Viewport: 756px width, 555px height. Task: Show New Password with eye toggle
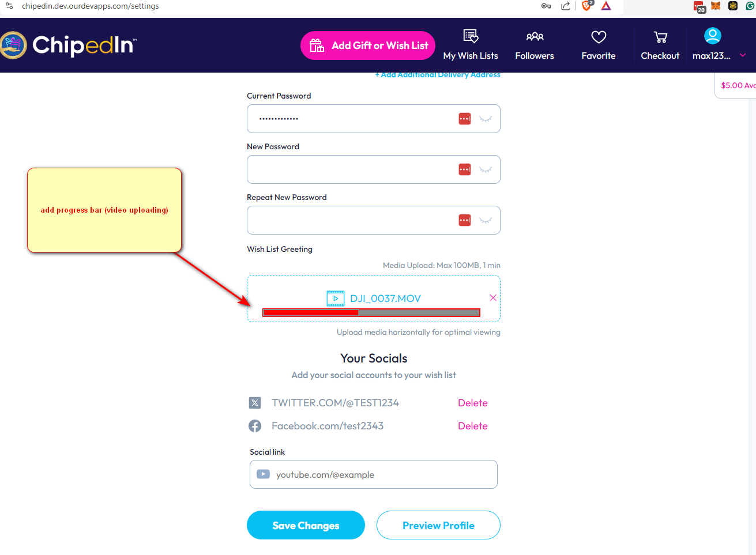(486, 169)
